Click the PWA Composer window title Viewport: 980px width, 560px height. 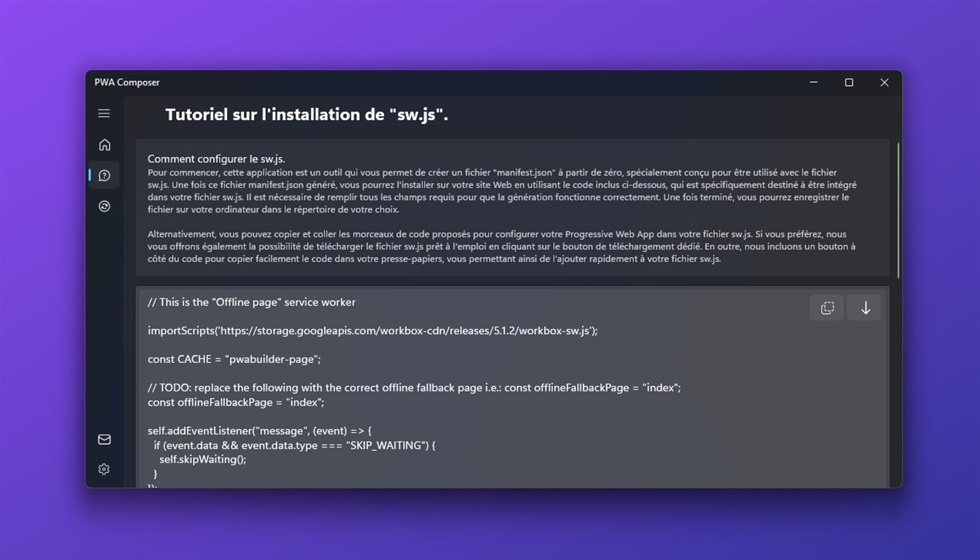click(x=127, y=83)
